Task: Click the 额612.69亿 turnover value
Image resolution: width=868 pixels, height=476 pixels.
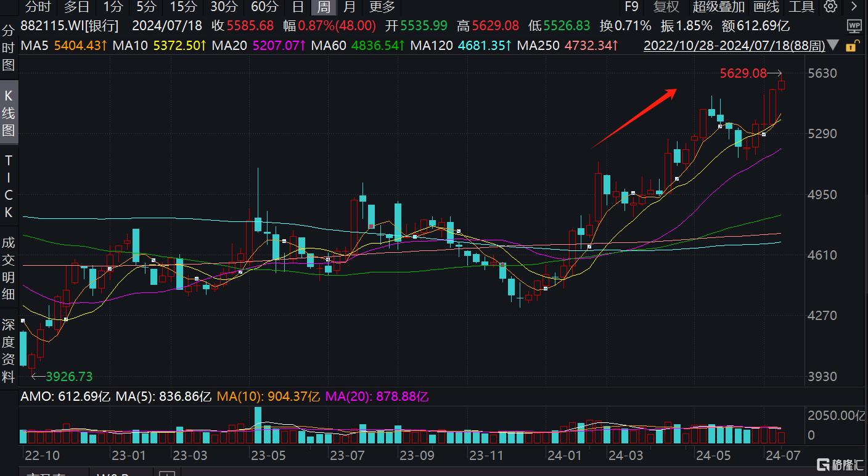Action: pyautogui.click(x=756, y=26)
